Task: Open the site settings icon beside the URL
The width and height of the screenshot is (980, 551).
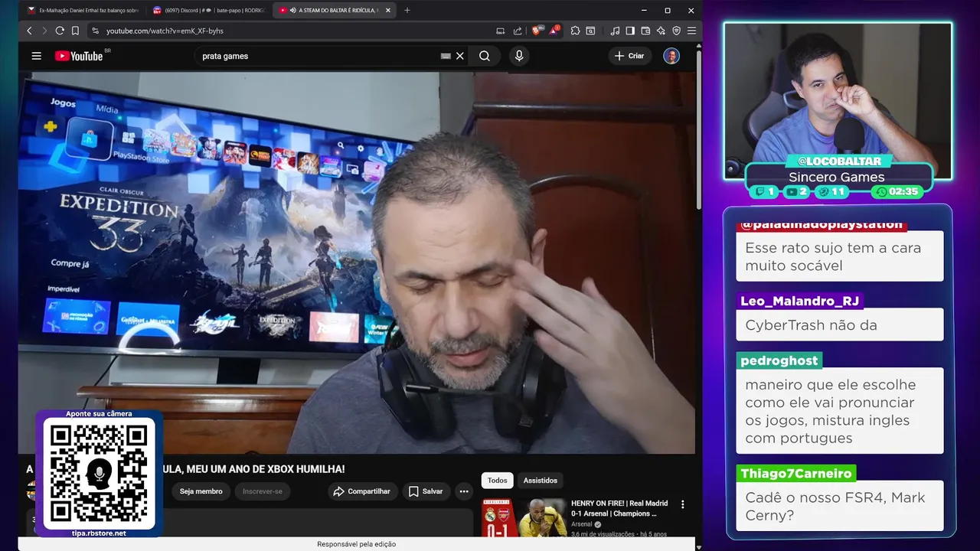Action: point(96,31)
